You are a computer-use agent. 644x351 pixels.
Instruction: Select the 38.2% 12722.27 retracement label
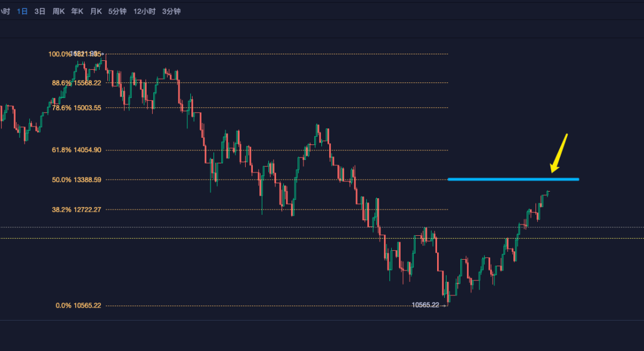[77, 210]
